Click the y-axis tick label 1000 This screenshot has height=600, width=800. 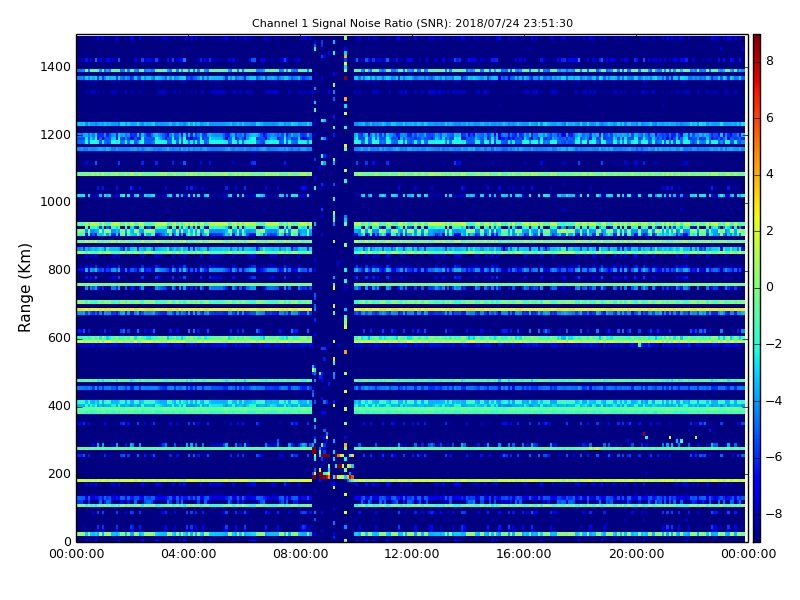pos(55,202)
